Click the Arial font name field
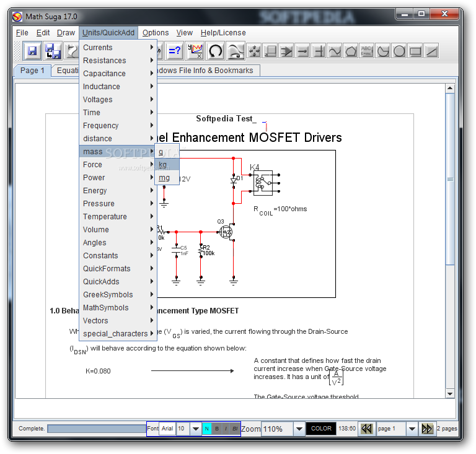Image resolution: width=476 pixels, height=454 pixels. pyautogui.click(x=167, y=429)
